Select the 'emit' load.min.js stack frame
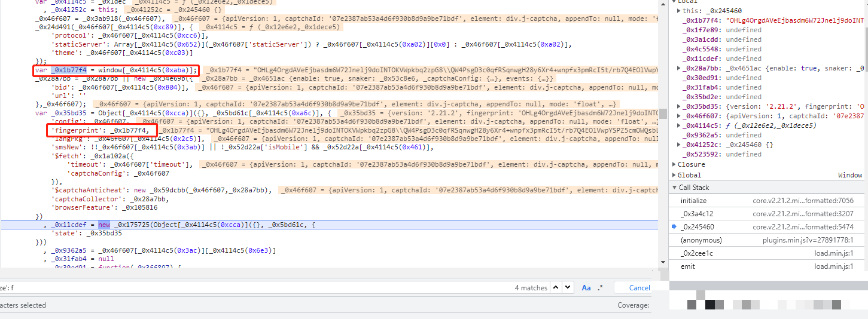Viewport: 868px width, 319px height. [688, 266]
